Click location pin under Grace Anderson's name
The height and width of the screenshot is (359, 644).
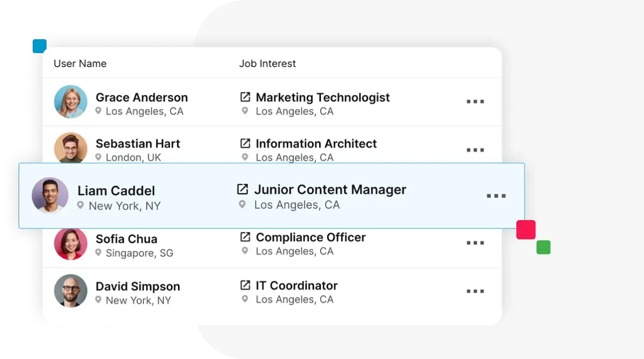[x=98, y=111]
